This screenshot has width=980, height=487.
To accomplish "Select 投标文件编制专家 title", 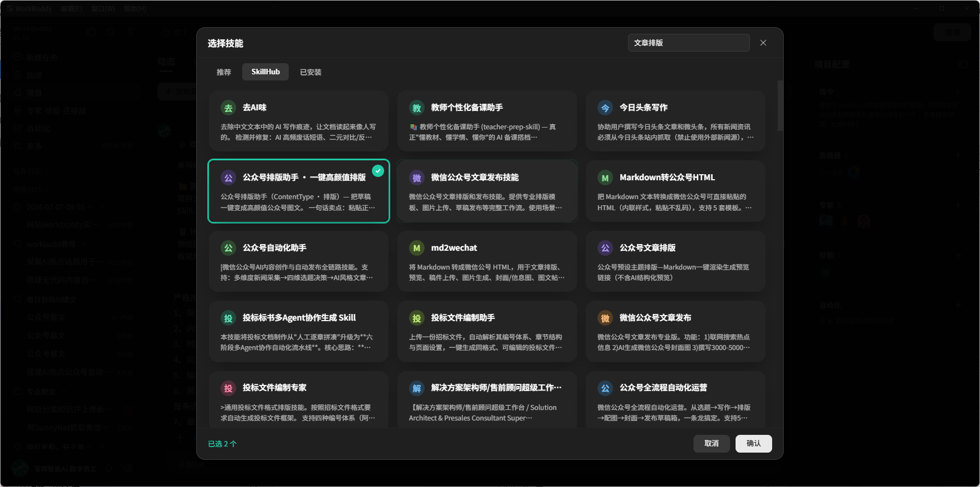I will tap(274, 388).
